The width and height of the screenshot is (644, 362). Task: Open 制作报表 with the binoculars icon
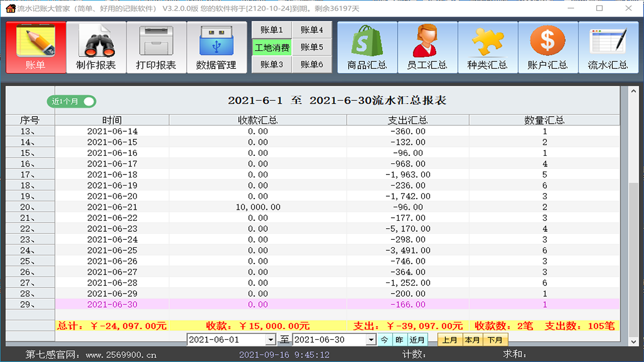pyautogui.click(x=96, y=47)
